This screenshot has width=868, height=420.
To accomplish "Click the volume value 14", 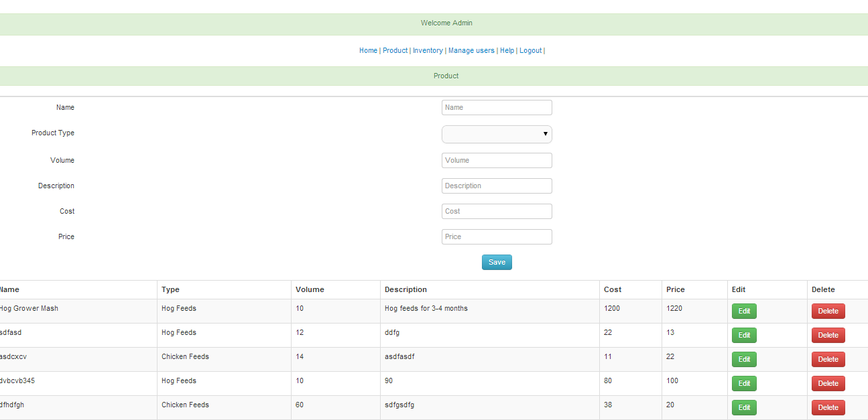I will click(300, 356).
